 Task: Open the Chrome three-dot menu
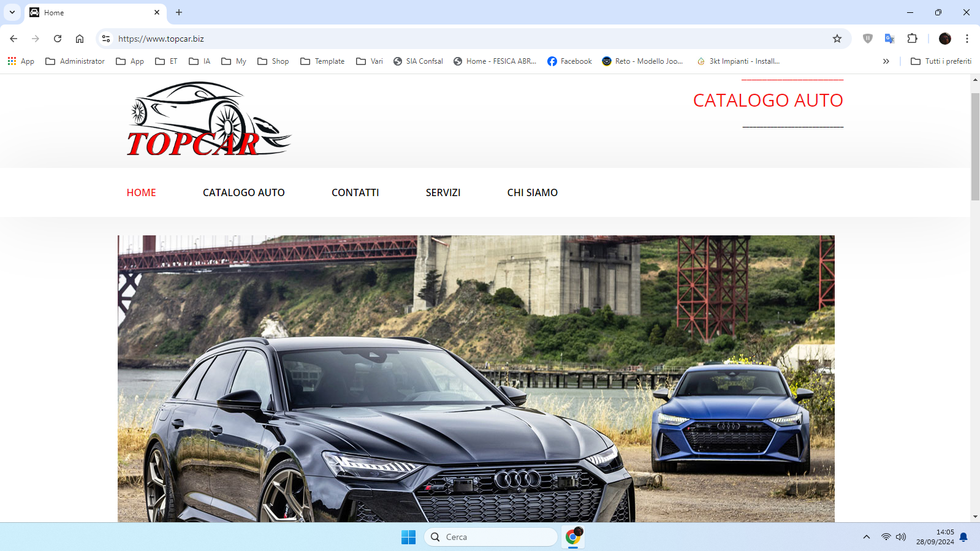pyautogui.click(x=967, y=39)
